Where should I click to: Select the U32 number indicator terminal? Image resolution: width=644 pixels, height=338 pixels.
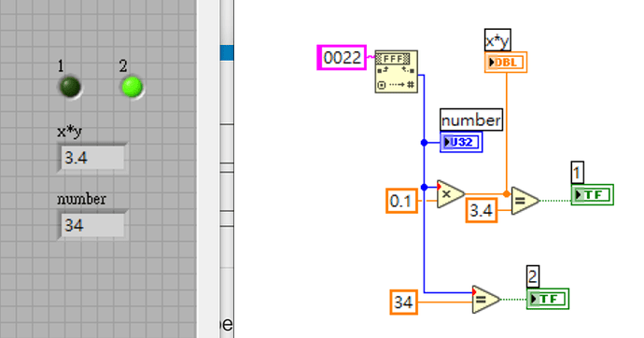point(461,142)
